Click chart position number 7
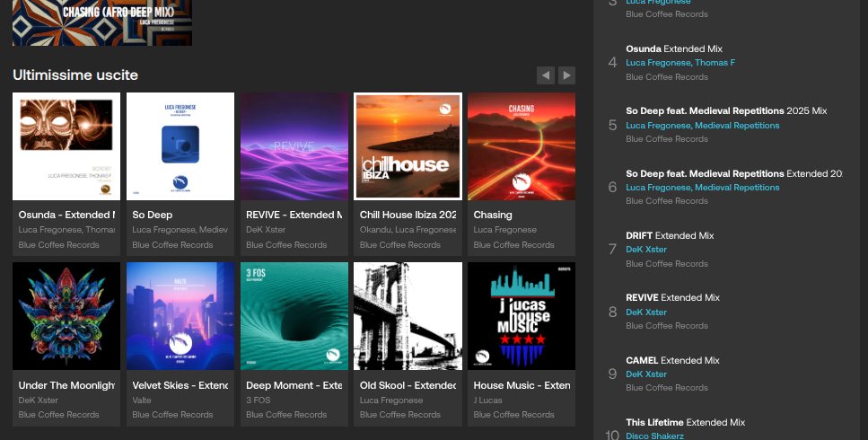Screen dimensions: 868x440 point(612,249)
